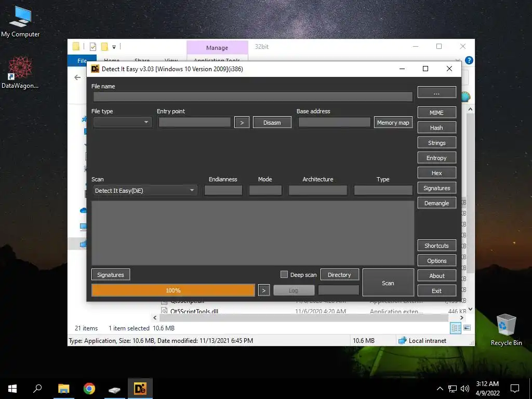Click the Signatures button at bottom left
The image size is (532, 399).
click(x=111, y=275)
